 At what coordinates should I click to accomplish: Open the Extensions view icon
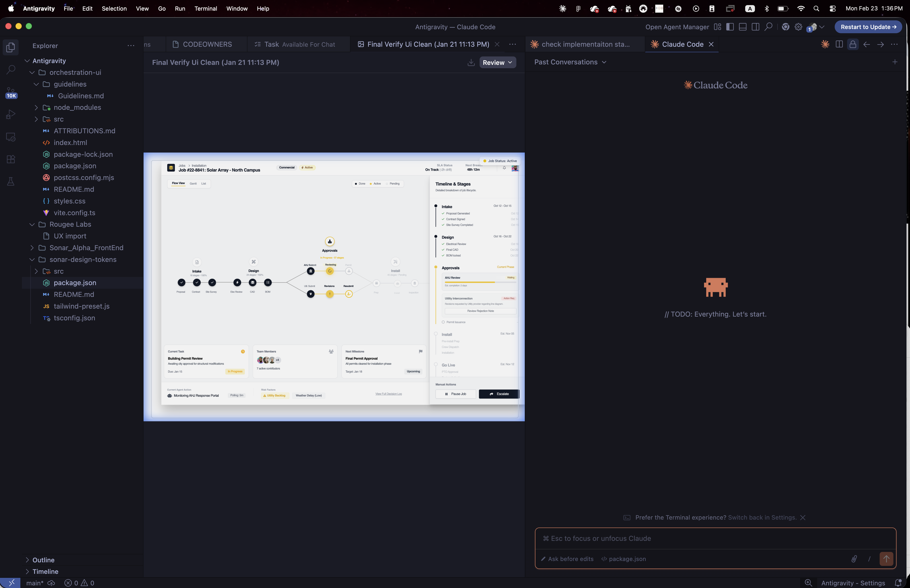coord(10,159)
